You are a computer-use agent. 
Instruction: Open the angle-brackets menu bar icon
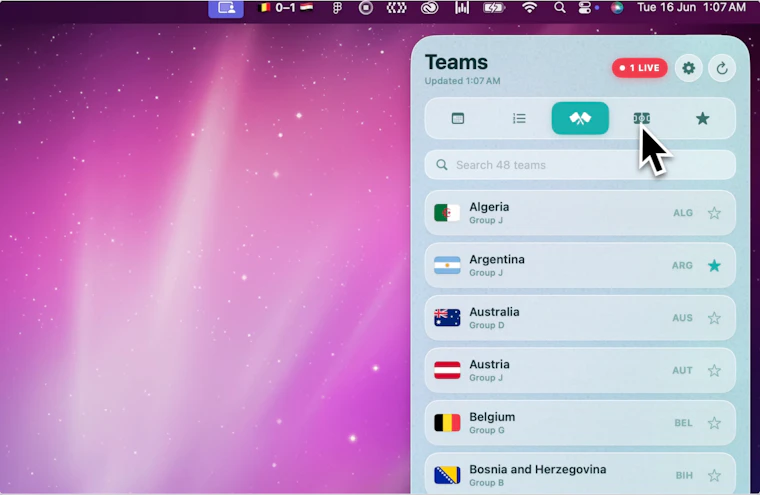[x=396, y=8]
